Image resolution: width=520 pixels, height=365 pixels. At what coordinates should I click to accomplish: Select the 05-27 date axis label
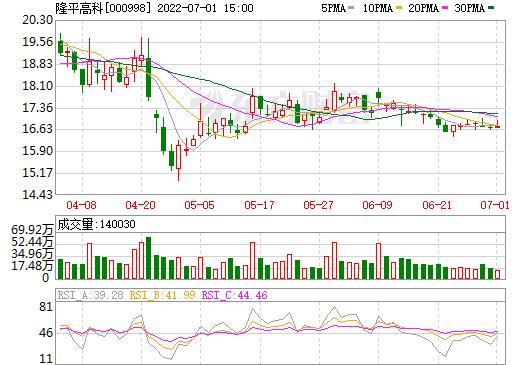click(318, 205)
